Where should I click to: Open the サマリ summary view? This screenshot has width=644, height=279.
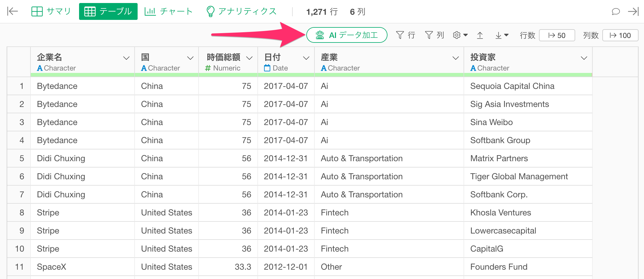pyautogui.click(x=51, y=11)
